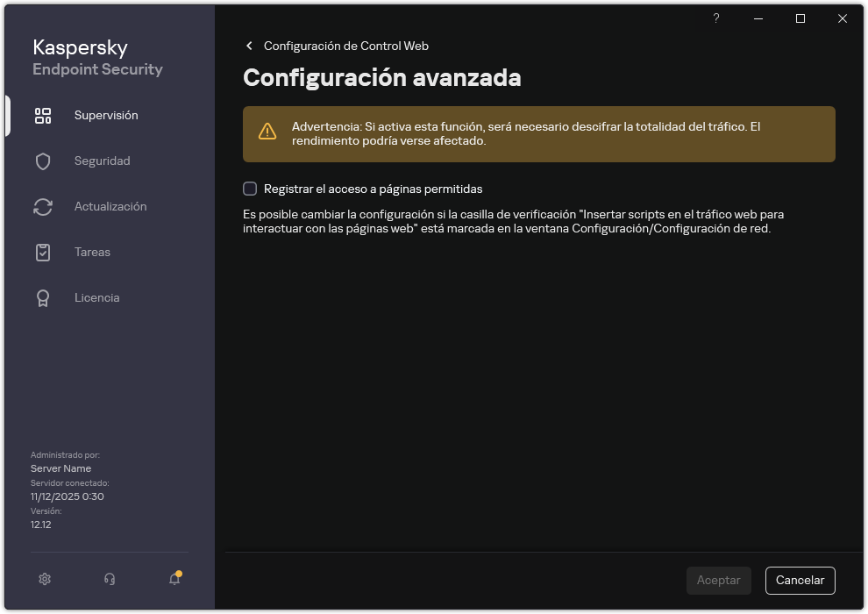Click the Actualización update icon
This screenshot has width=868, height=614.
point(43,206)
